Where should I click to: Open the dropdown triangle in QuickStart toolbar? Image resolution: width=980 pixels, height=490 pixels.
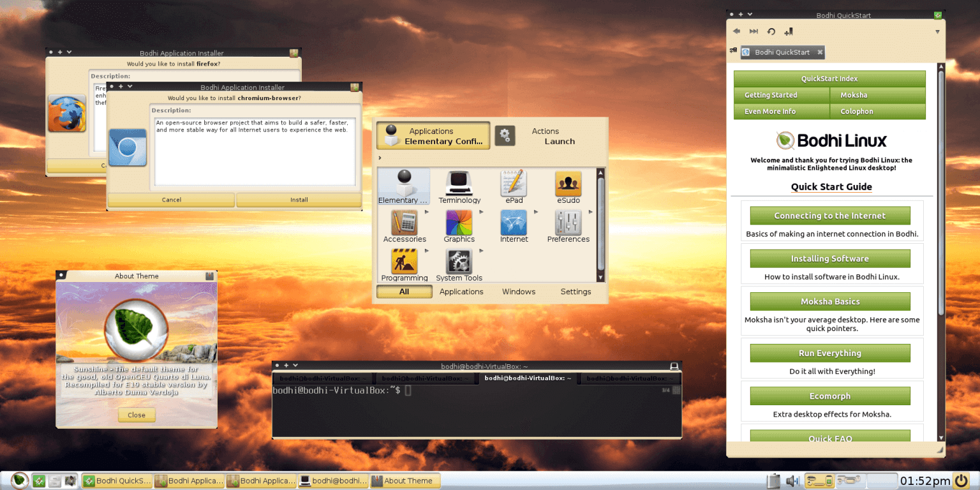point(937,31)
